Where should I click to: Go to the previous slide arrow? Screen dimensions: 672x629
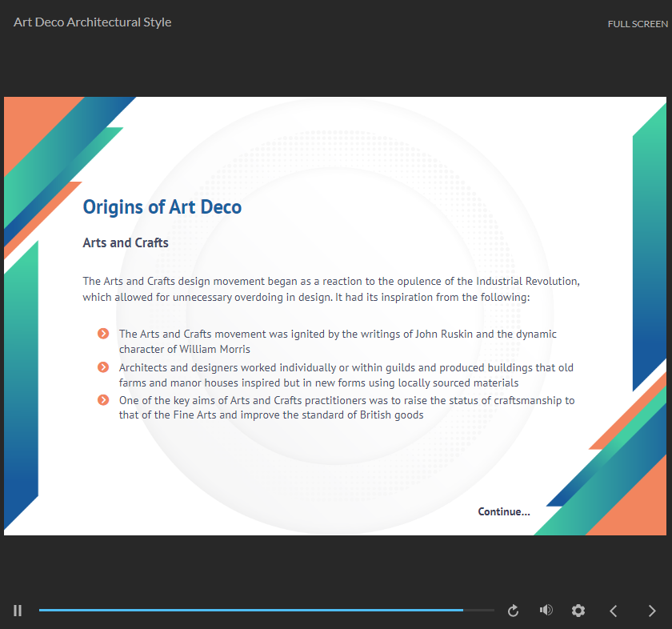614,611
